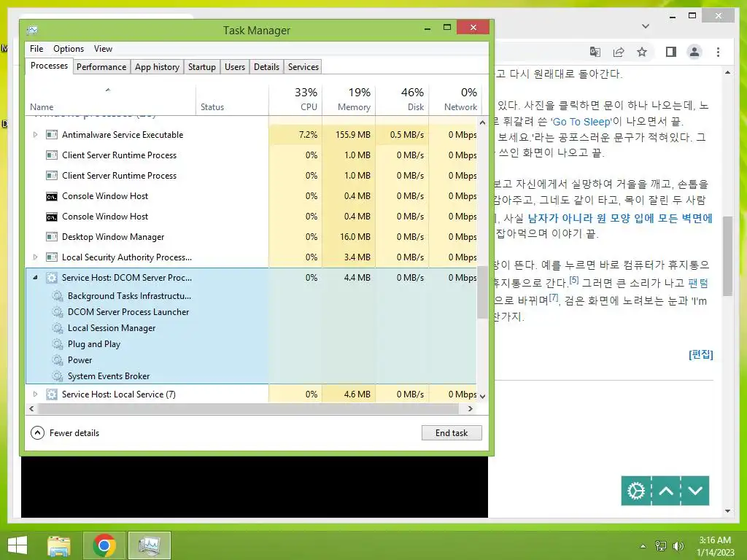Sort by the Disk column header
The height and width of the screenshot is (560, 747).
pos(402,99)
